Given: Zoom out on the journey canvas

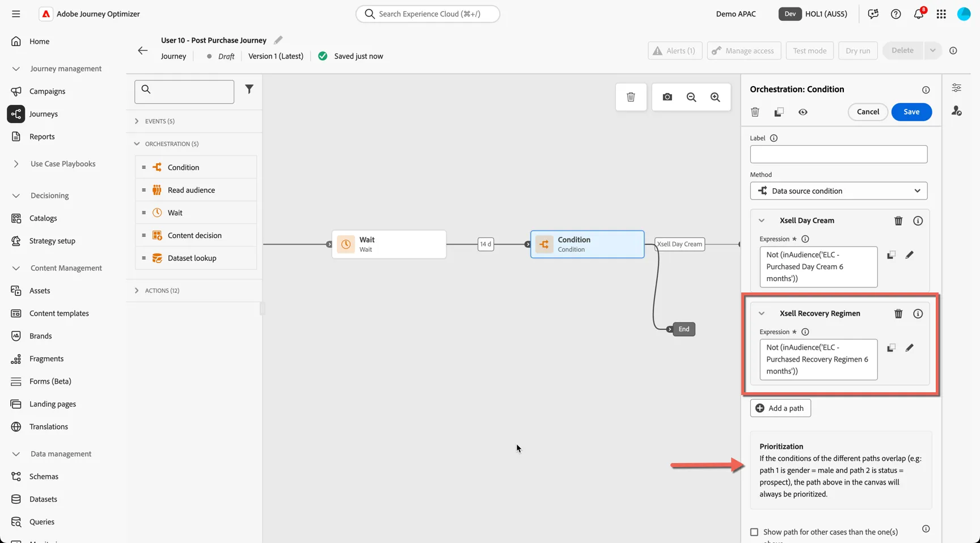Looking at the screenshot, I should [691, 97].
